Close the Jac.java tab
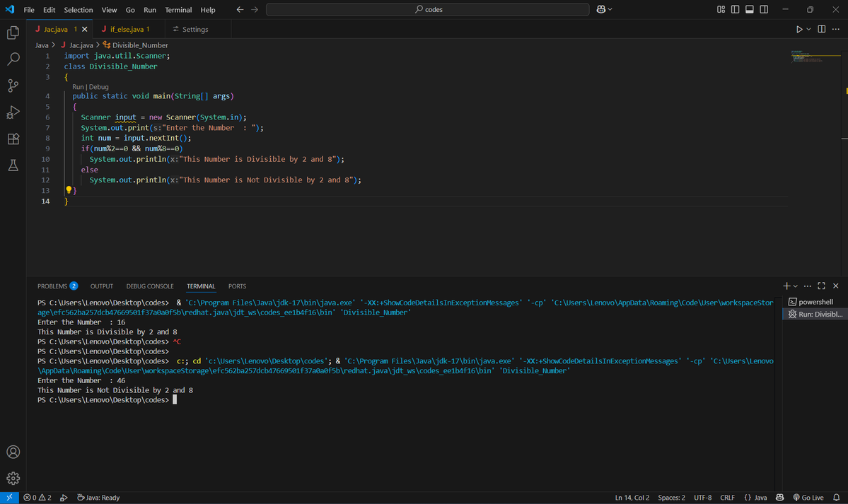Screen dimensions: 848x504 click(x=84, y=29)
